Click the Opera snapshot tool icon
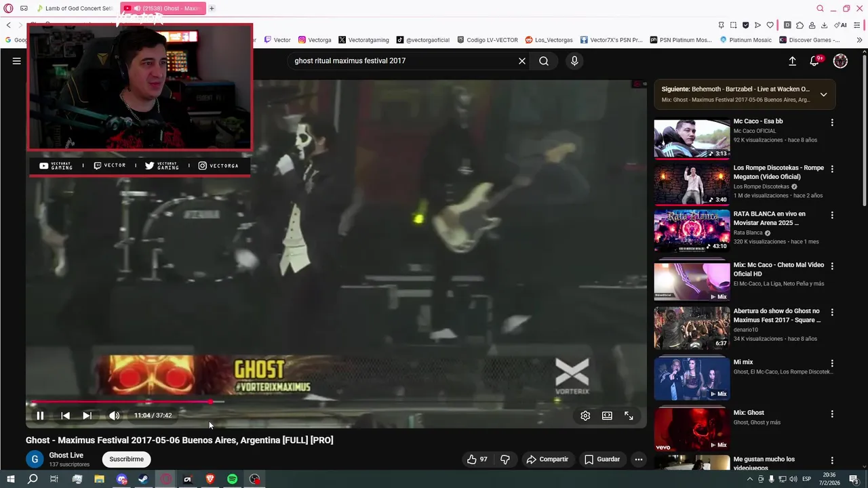This screenshot has width=868, height=488. pyautogui.click(x=733, y=25)
